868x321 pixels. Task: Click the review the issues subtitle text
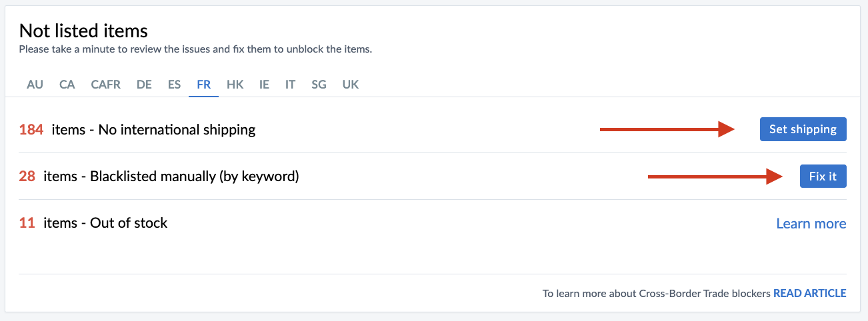pyautogui.click(x=195, y=49)
